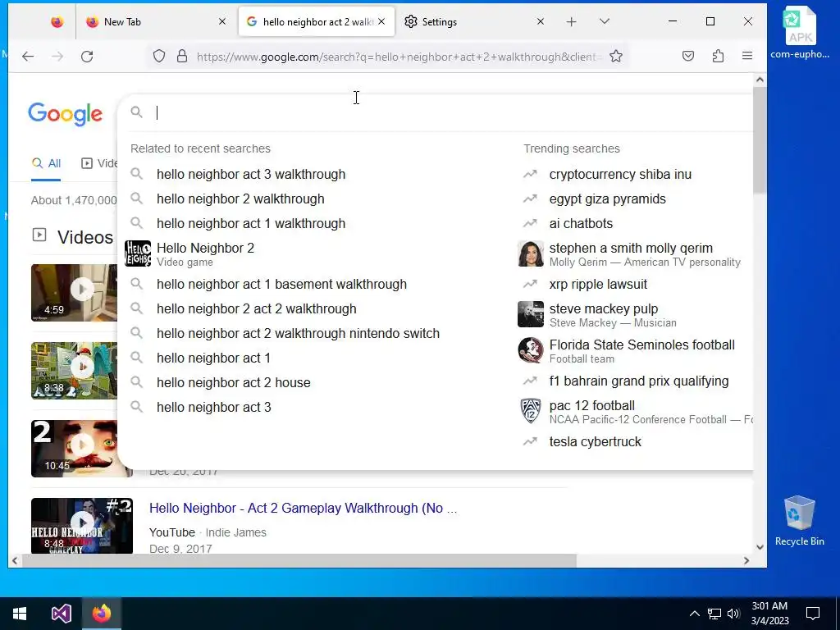Viewport: 840px width, 630px height.
Task: Play the 8:48 Hello Neighbor gameplay thumbnail
Action: [x=82, y=526]
